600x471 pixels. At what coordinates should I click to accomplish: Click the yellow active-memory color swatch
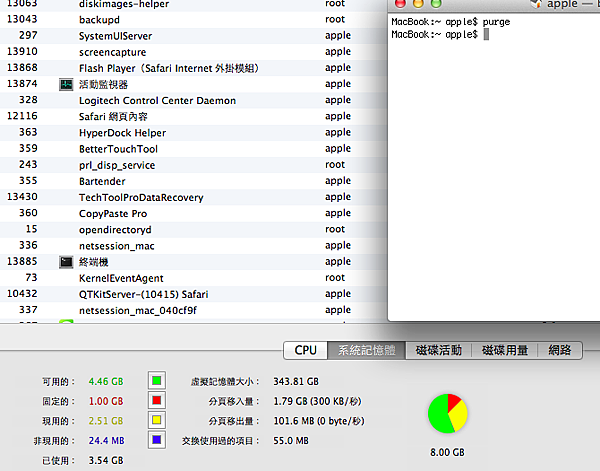157,420
